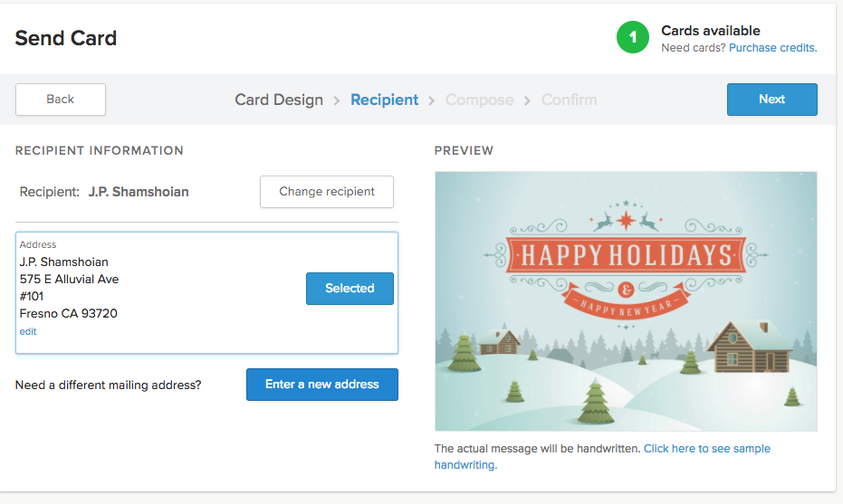Click the chevron after Card Design step
Image resolution: width=843 pixels, height=504 pixels.
(x=337, y=100)
